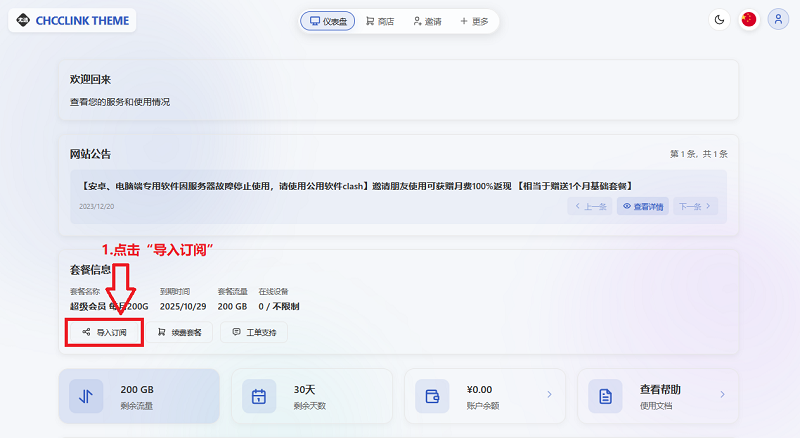Screen dimensions: 800x438
Task: Click the remaining traffic arrows icon
Action: coord(86,396)
